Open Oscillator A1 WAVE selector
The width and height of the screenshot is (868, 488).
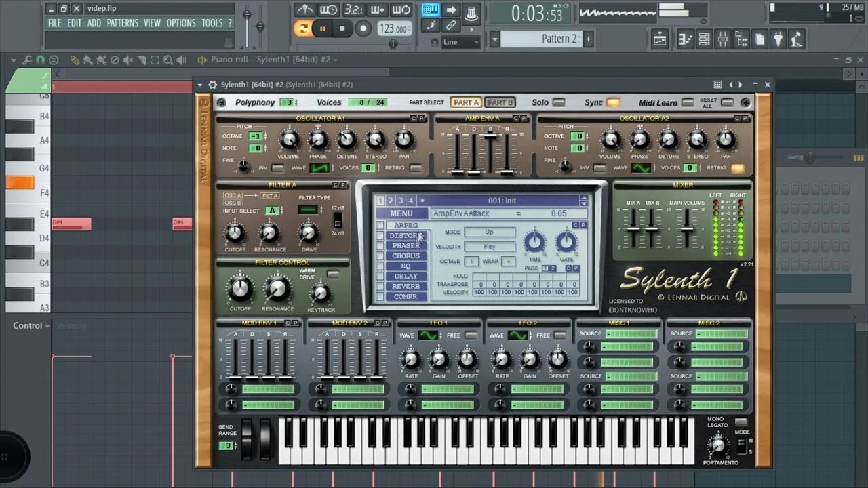pyautogui.click(x=319, y=168)
